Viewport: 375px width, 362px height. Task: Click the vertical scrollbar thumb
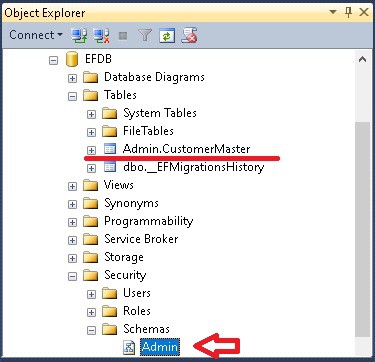[362, 229]
